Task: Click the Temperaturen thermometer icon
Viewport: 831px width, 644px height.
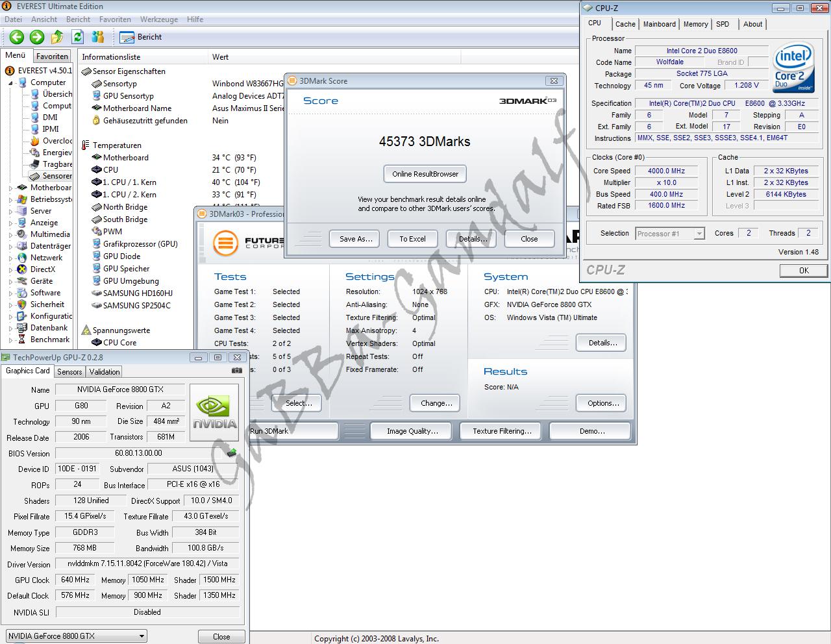Action: (x=86, y=145)
